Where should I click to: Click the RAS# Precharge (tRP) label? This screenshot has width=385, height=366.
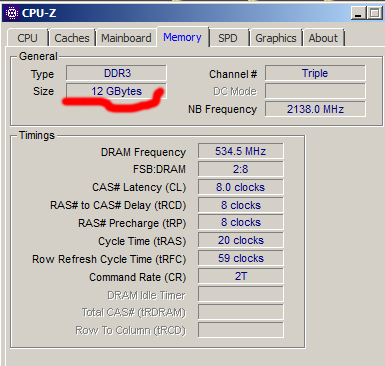point(132,223)
